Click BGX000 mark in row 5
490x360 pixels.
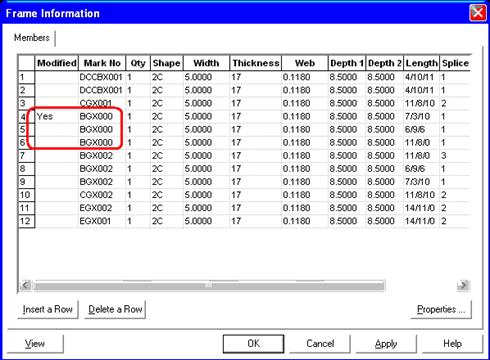(102, 129)
